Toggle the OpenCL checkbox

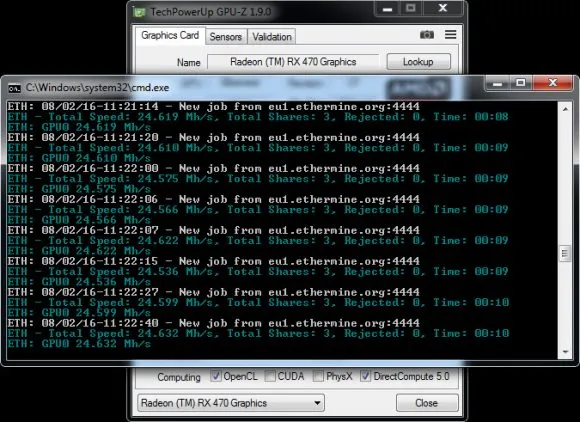coord(216,377)
